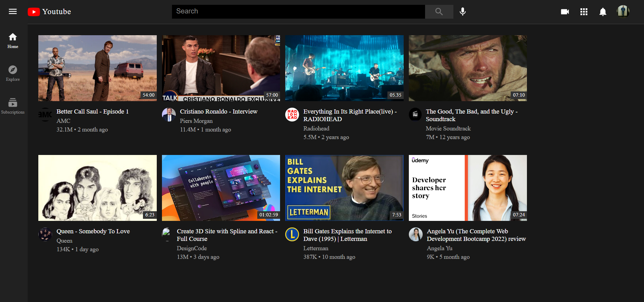Click the 01:02:59 duration badge
The width and height of the screenshot is (644, 302).
tap(269, 215)
